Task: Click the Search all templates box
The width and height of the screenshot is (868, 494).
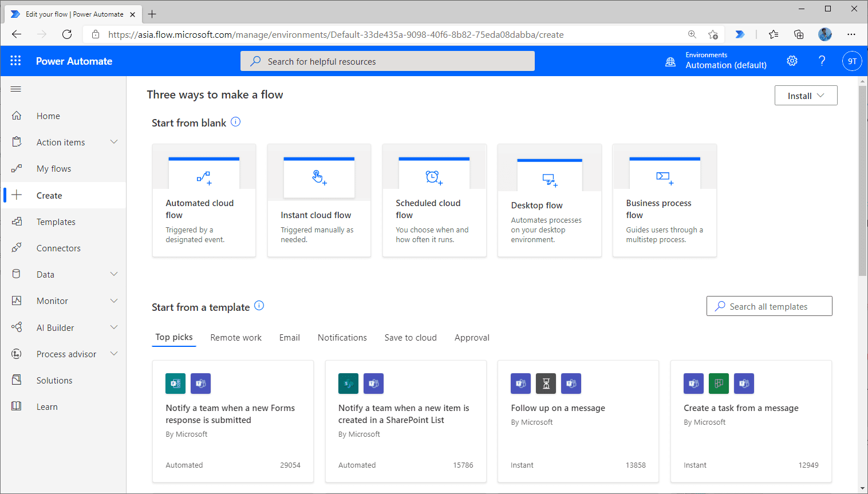Action: click(769, 306)
